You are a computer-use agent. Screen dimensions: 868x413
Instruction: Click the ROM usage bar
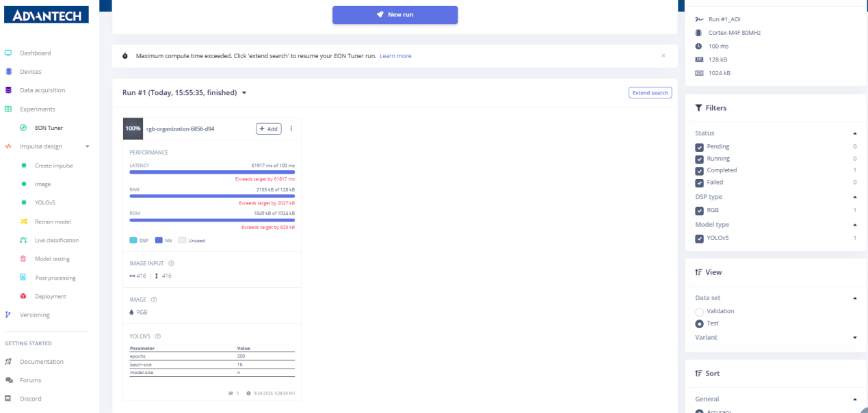(x=212, y=220)
